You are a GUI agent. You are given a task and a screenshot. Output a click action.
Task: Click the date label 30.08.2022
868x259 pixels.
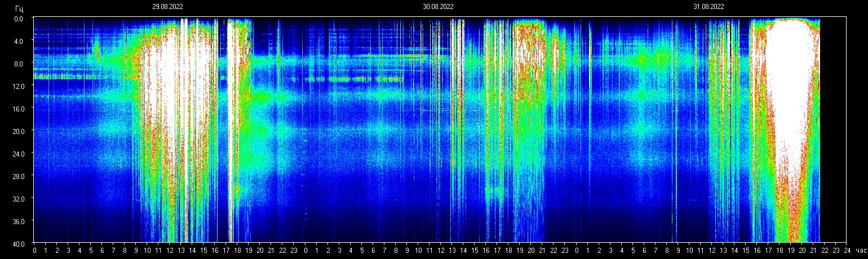coord(438,7)
